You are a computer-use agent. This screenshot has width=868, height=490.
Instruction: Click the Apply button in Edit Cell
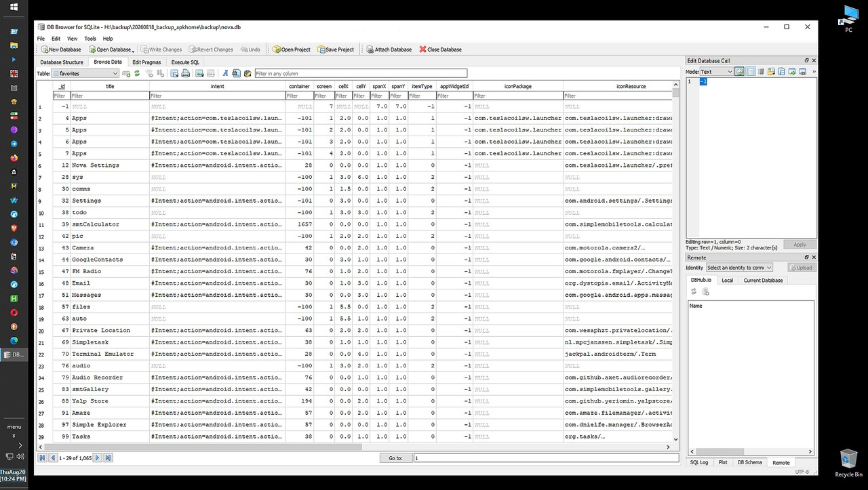(x=800, y=245)
